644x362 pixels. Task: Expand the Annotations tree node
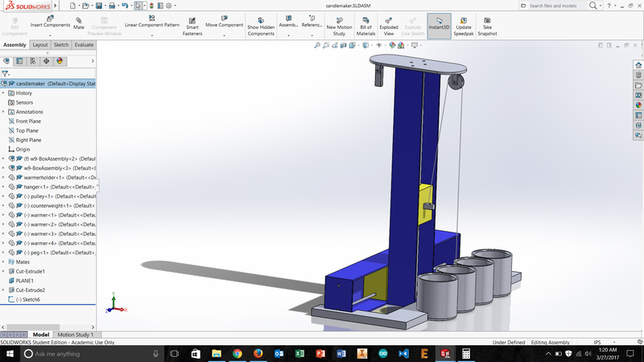[x=3, y=112]
